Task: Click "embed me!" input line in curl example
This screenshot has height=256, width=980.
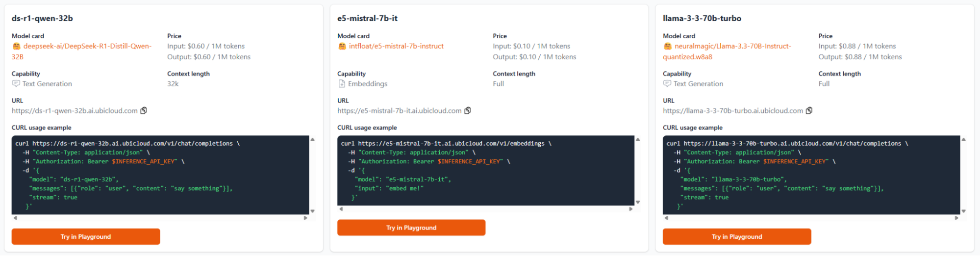Action: point(389,188)
